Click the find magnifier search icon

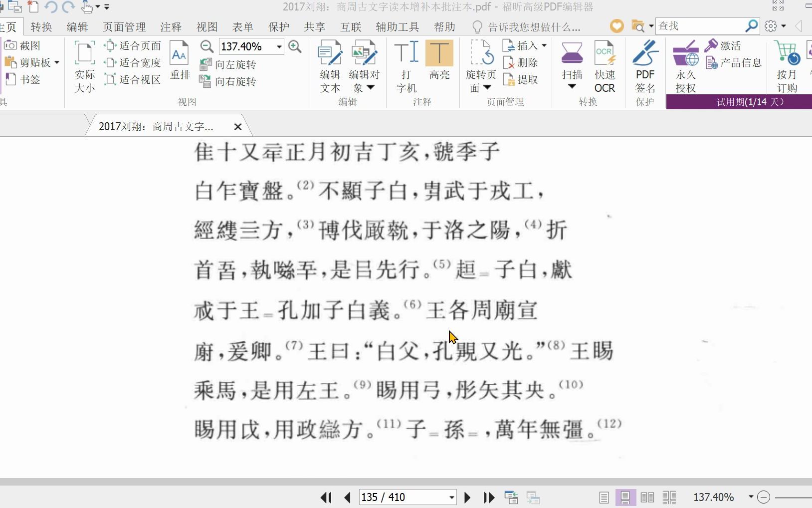click(752, 26)
